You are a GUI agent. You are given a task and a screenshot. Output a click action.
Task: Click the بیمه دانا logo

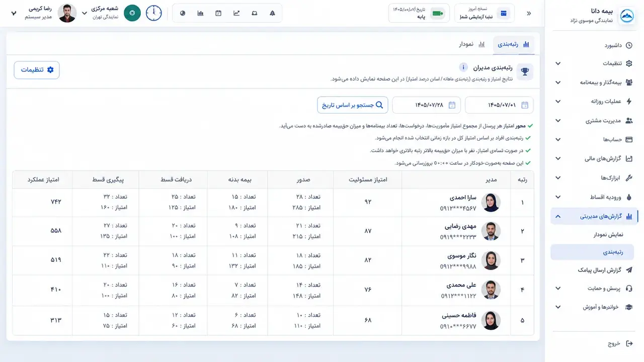click(x=626, y=16)
